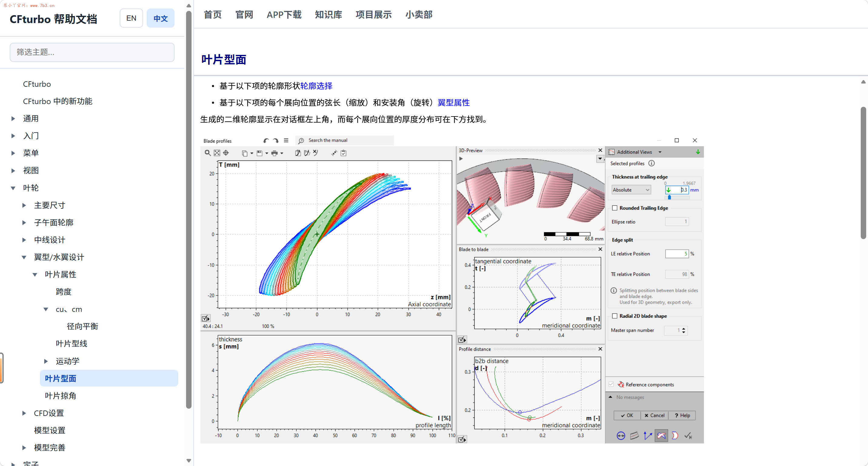Open the 小卖部 navigation item
This screenshot has height=466, width=868.
click(419, 15)
